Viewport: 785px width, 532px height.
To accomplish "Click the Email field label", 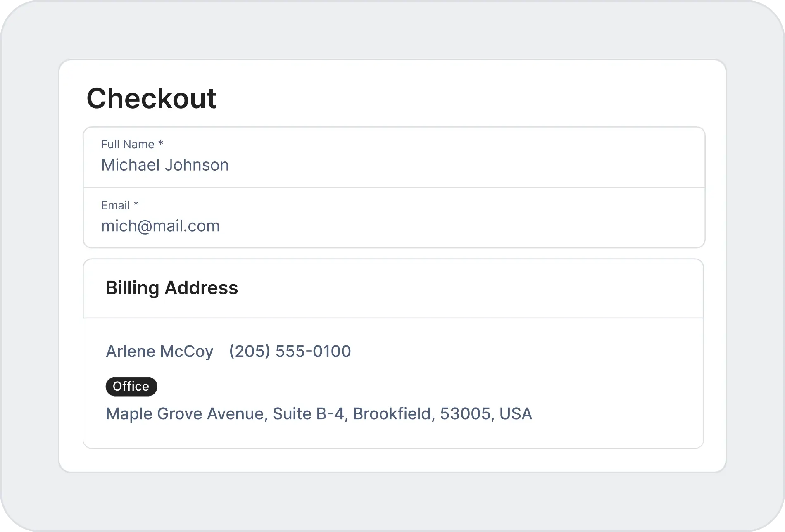I will [x=115, y=205].
